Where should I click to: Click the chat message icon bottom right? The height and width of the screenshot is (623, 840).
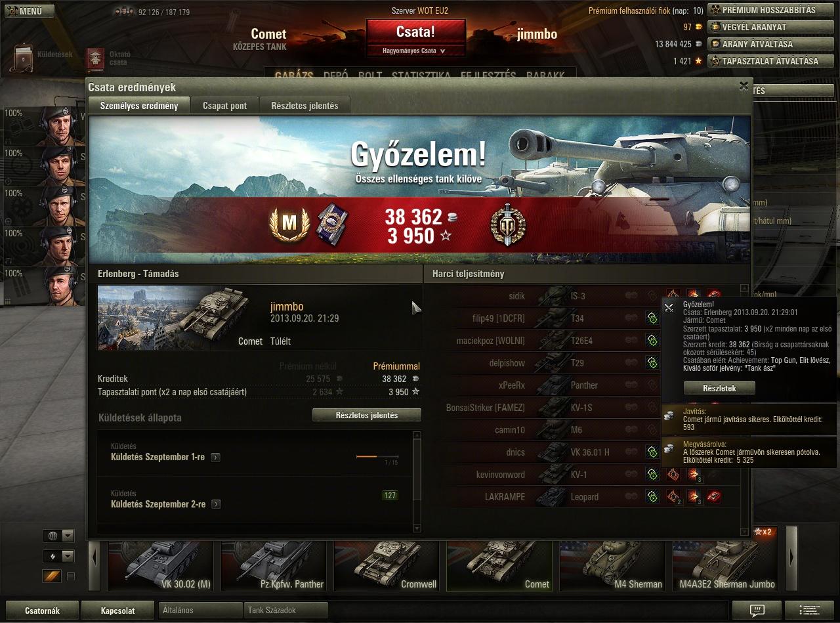(x=757, y=611)
